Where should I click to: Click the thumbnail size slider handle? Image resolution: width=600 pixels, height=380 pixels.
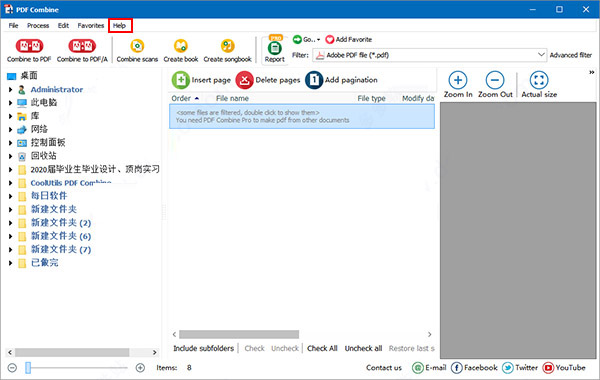tap(28, 368)
